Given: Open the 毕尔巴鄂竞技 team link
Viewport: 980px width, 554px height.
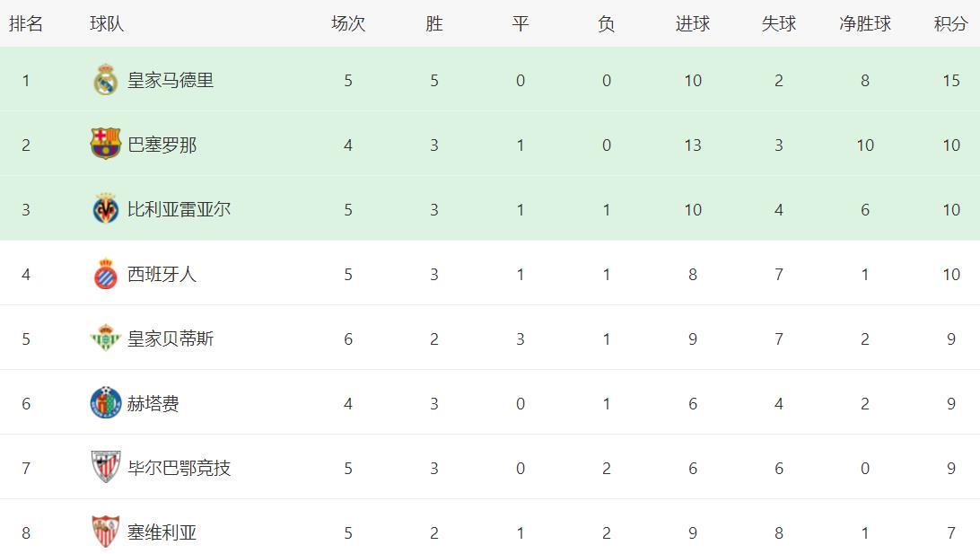Looking at the screenshot, I should point(179,468).
